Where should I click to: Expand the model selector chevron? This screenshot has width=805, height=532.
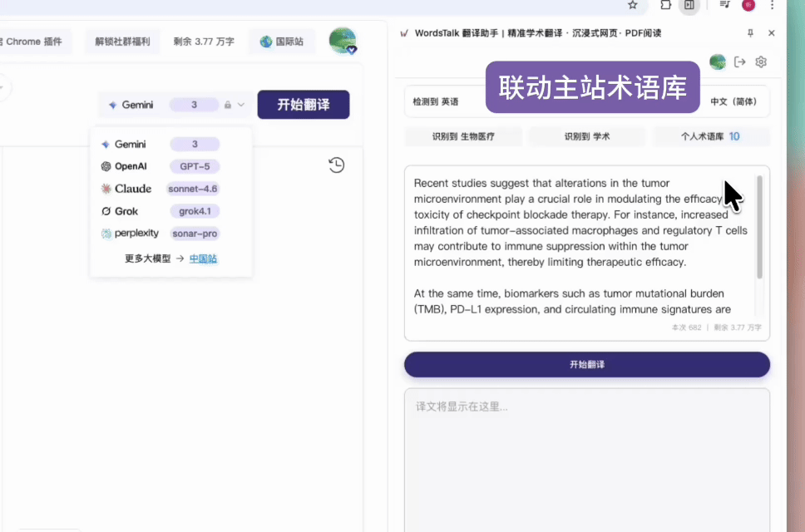tap(241, 105)
